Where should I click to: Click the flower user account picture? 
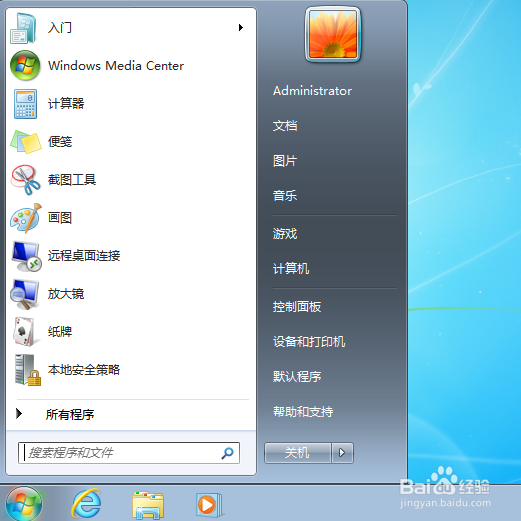coord(333,35)
